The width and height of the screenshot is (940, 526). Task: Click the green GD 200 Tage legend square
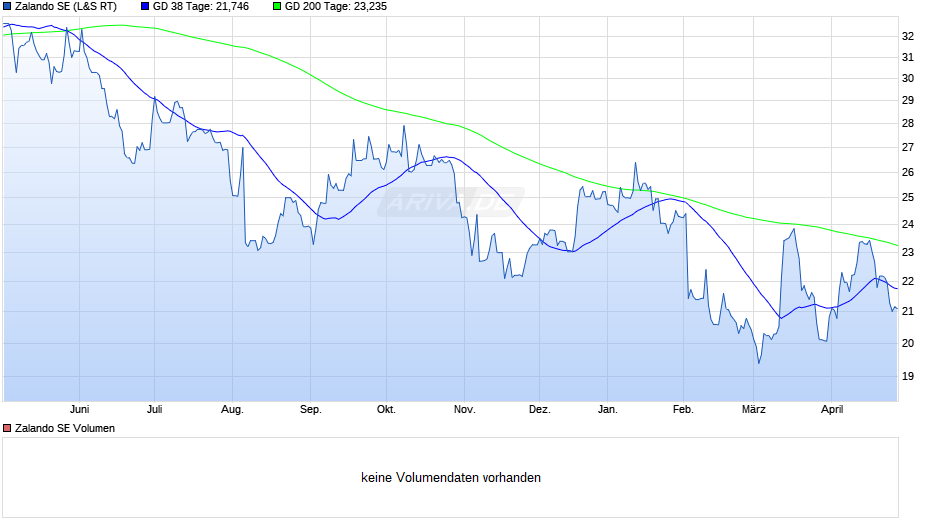pyautogui.click(x=277, y=7)
